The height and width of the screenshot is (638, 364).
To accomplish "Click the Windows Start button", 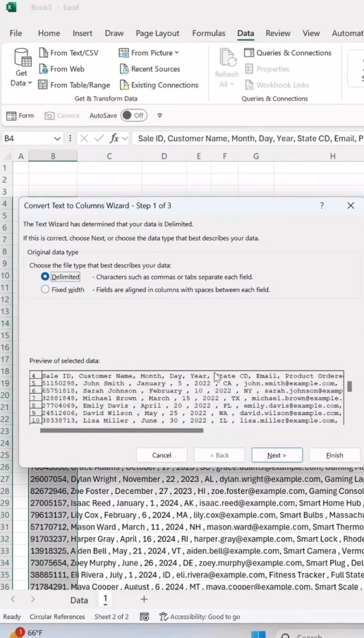I will point(258,634).
